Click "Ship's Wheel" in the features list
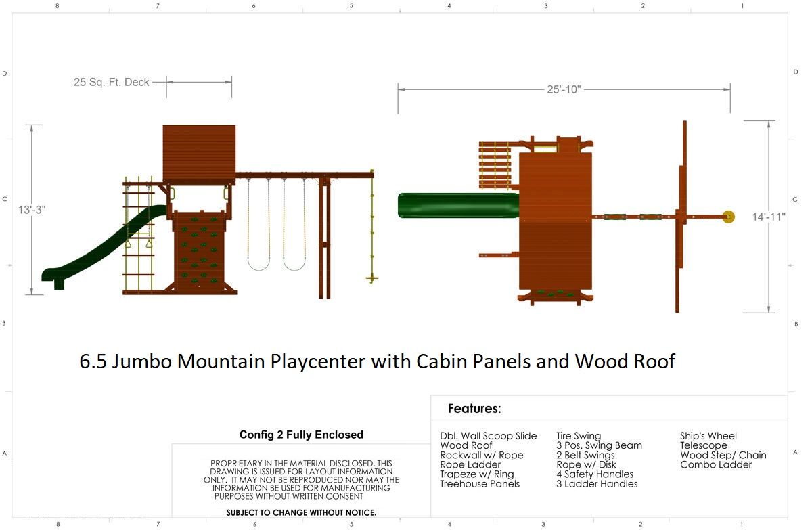This screenshot has width=812, height=530. pos(708,436)
